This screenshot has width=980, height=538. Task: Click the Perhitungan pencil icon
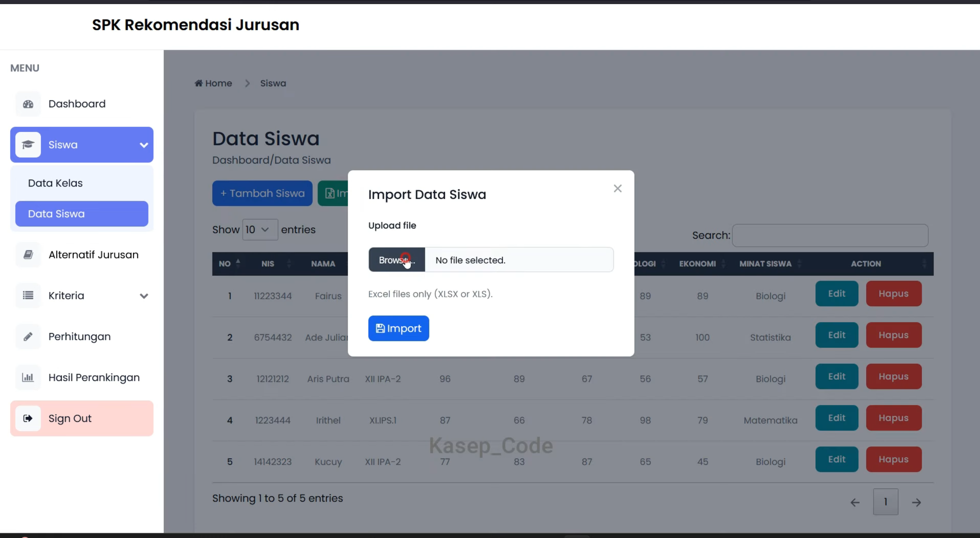tap(28, 336)
